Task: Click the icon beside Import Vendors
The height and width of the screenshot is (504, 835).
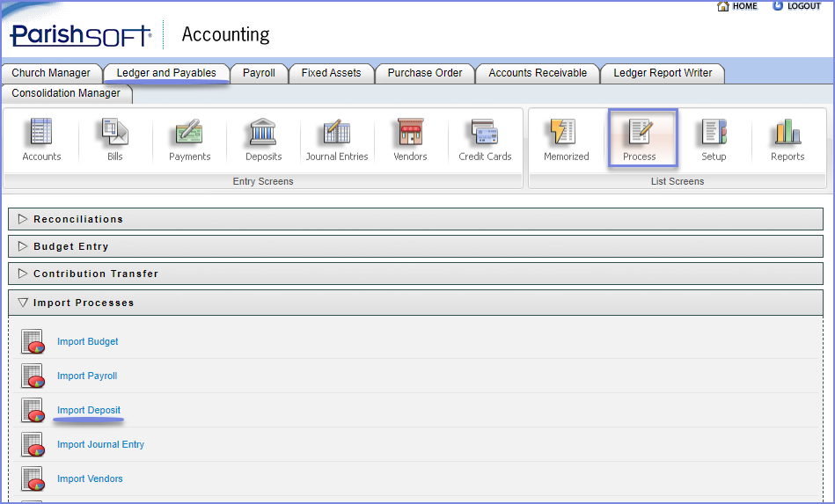Action: pyautogui.click(x=33, y=479)
